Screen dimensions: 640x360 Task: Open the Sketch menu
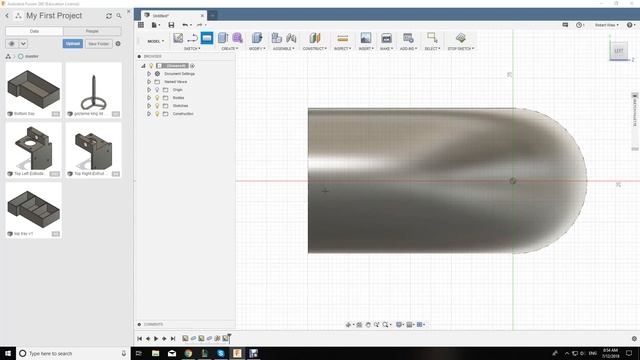(192, 49)
